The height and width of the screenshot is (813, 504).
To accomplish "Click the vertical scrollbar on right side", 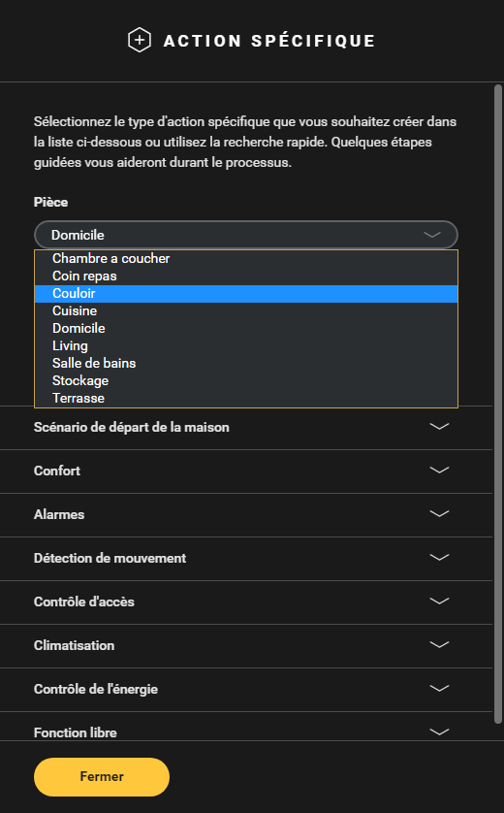I will [x=498, y=405].
